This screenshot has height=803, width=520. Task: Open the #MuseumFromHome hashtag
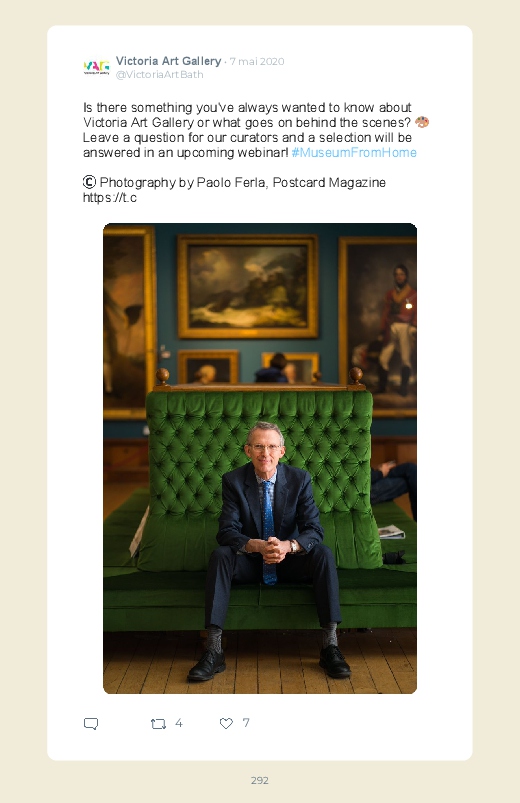point(354,153)
